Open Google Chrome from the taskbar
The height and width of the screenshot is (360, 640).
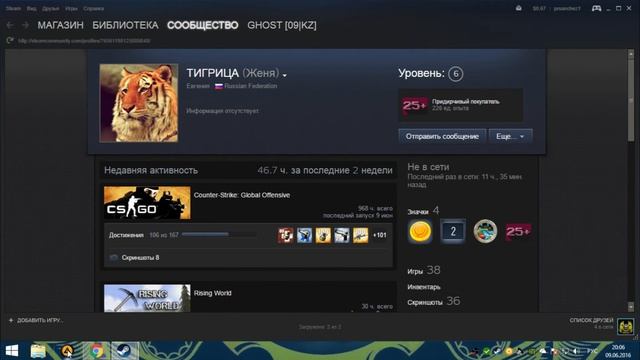tap(97, 351)
